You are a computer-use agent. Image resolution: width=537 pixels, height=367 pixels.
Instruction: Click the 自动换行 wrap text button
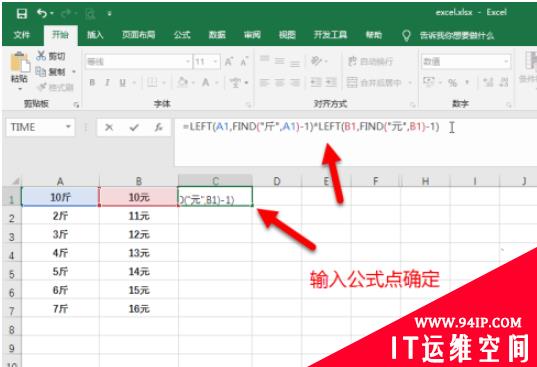[x=370, y=62]
